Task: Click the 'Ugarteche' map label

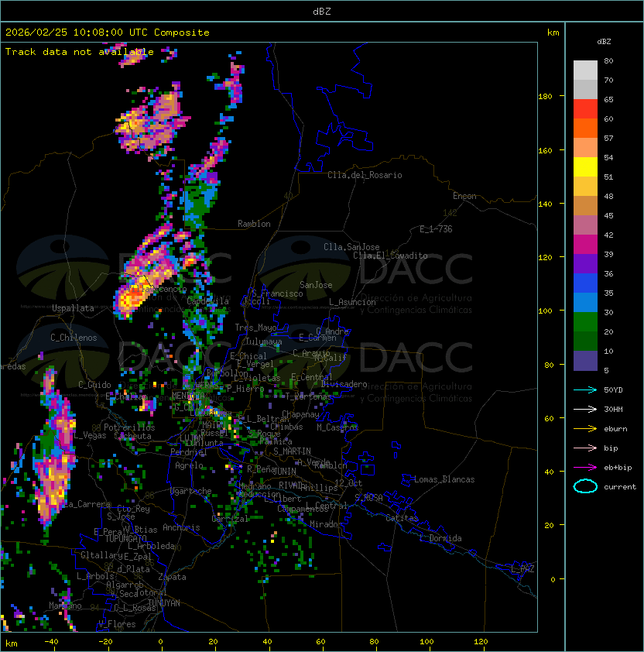Action: click(x=191, y=491)
